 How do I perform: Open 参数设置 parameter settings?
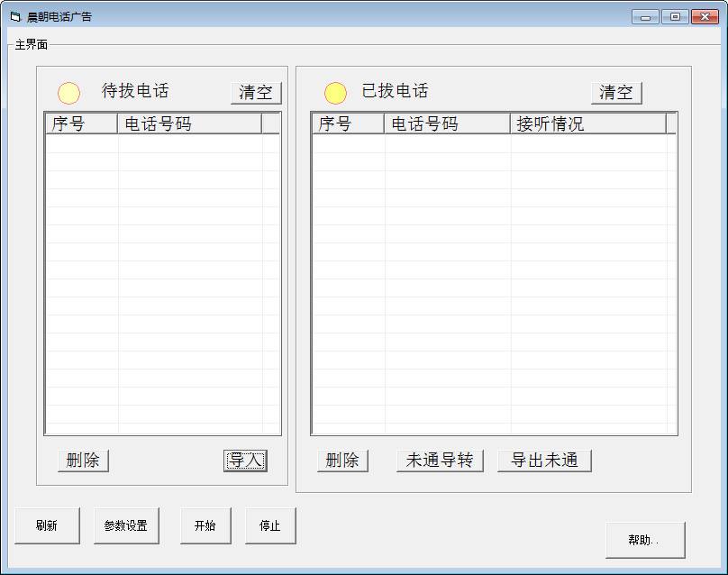point(126,525)
